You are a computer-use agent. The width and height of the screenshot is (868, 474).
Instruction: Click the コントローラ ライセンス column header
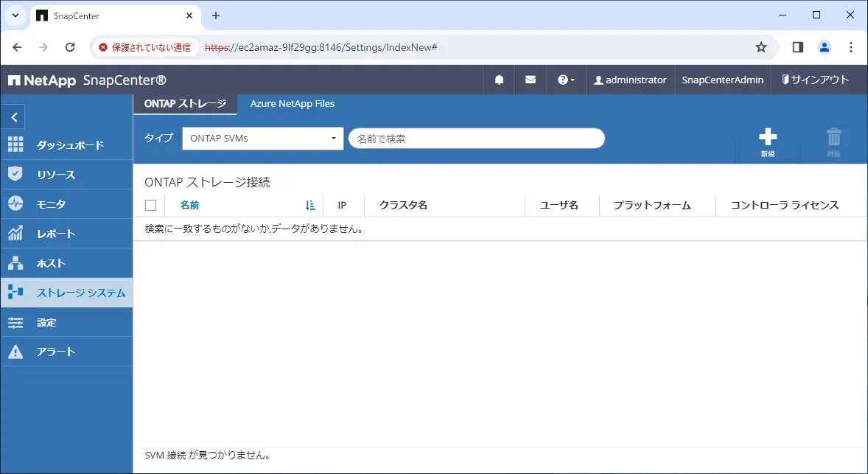pyautogui.click(x=785, y=206)
